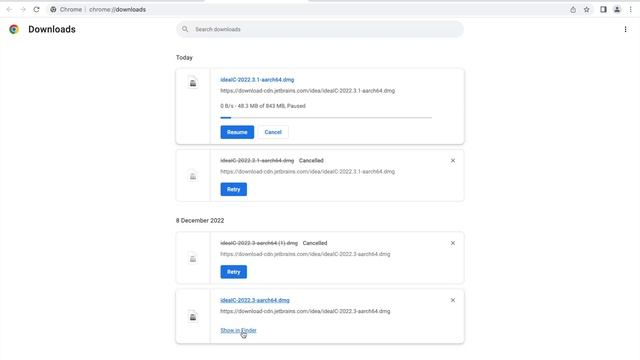Retry the cancelled idealC-2022.3.1 download
Image resolution: width=640 pixels, height=360 pixels.
coord(233,189)
